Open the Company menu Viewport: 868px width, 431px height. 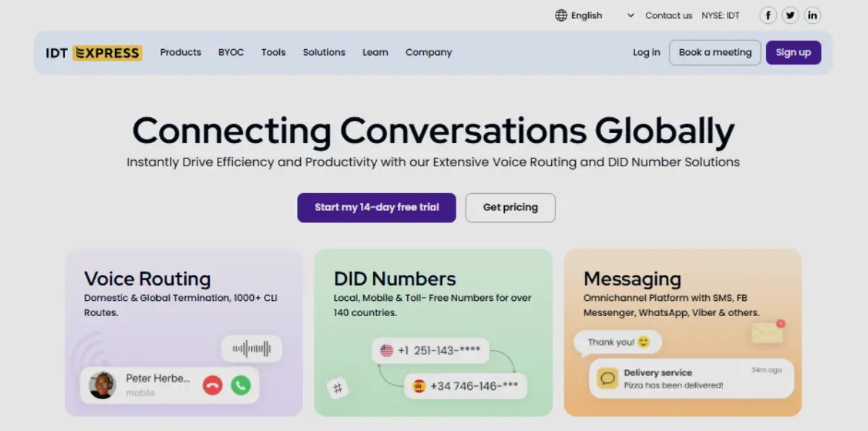[429, 52]
